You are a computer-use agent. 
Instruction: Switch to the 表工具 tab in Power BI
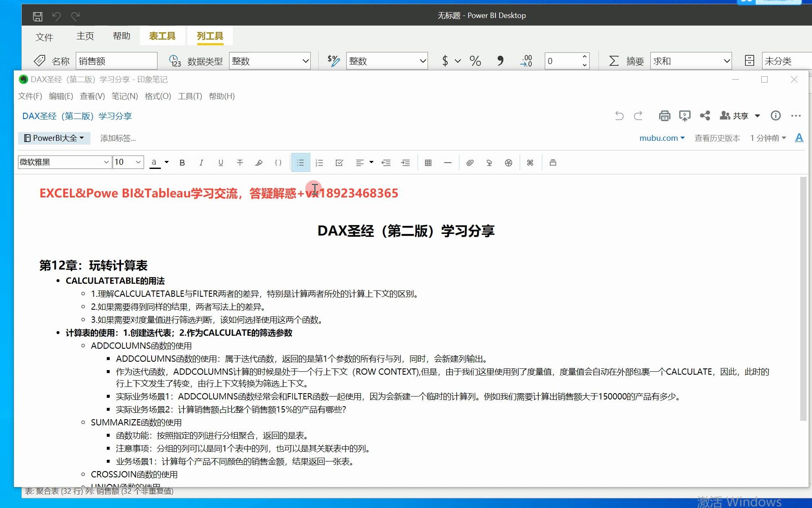click(162, 36)
